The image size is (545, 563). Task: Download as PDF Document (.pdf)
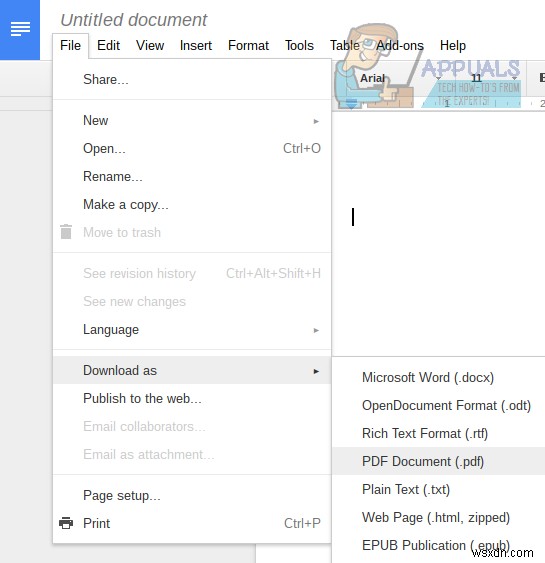tap(438, 461)
